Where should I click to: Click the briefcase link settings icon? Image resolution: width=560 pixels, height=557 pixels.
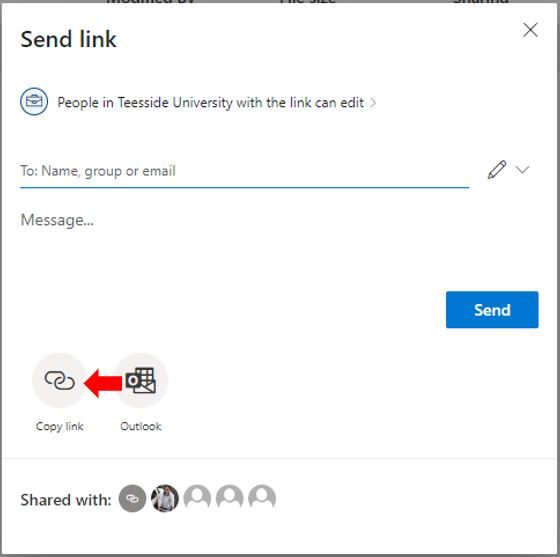tap(34, 102)
